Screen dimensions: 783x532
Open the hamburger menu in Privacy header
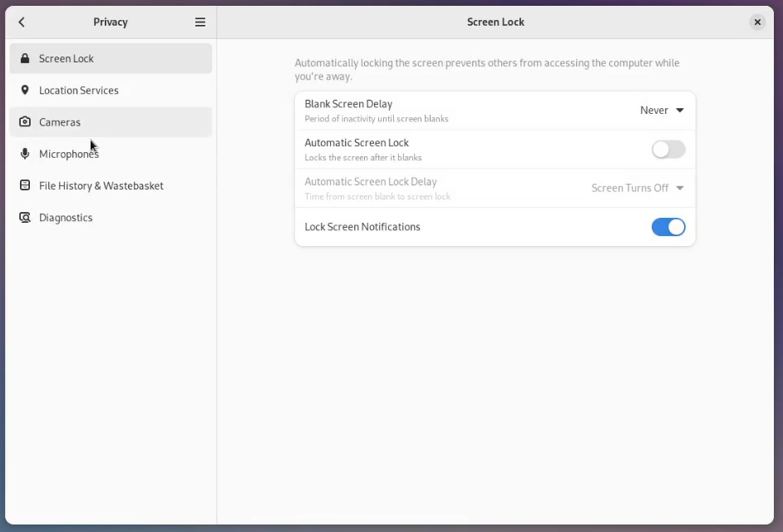coord(200,22)
